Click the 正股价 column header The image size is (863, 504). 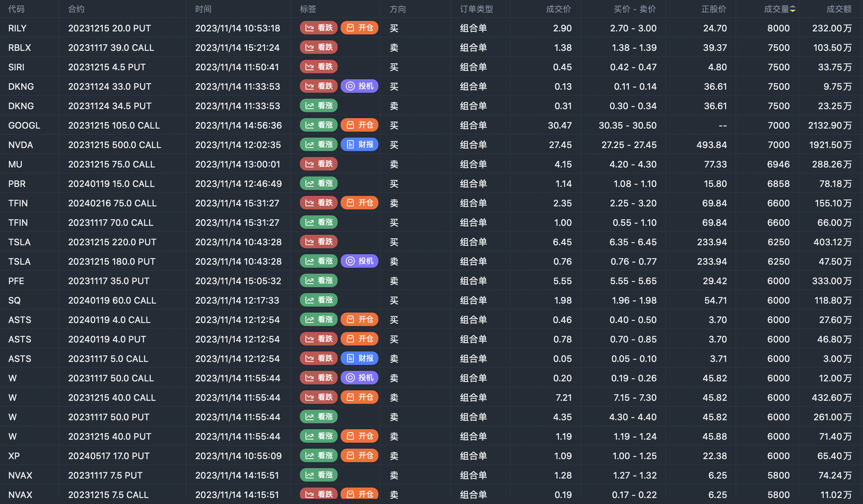coord(714,9)
